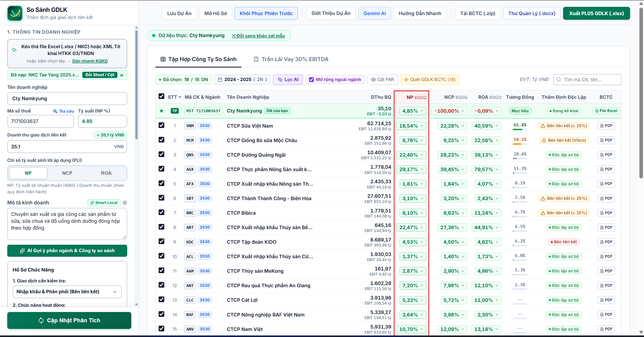Click the Smart Local badge

coord(104,203)
